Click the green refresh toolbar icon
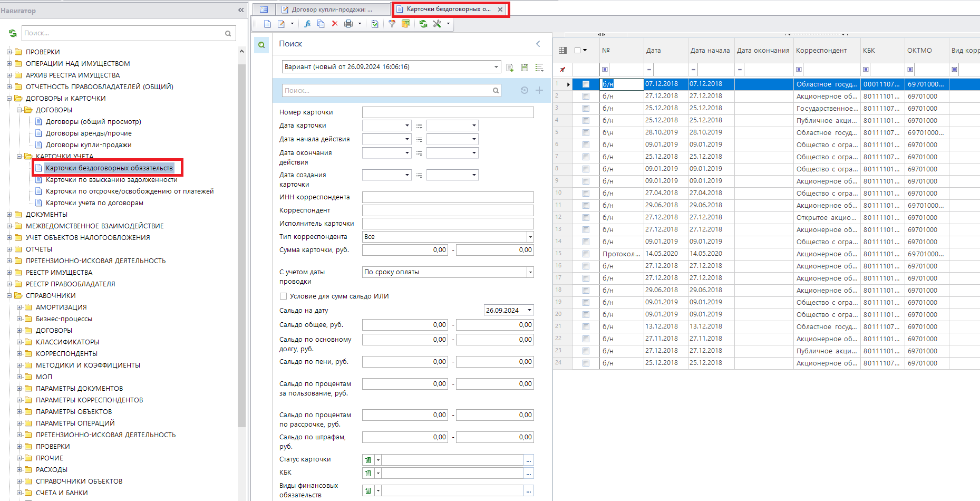Image resolution: width=980 pixels, height=501 pixels. pyautogui.click(x=423, y=24)
